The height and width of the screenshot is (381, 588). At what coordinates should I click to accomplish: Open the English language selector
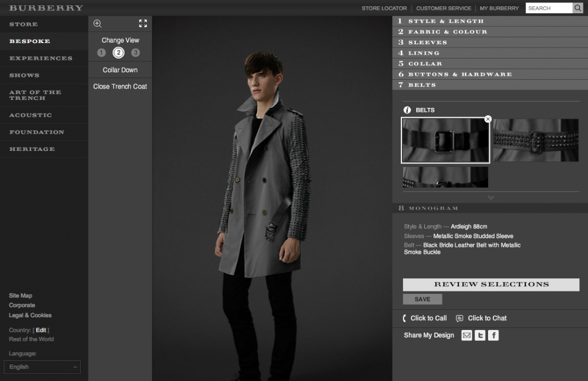tap(42, 367)
